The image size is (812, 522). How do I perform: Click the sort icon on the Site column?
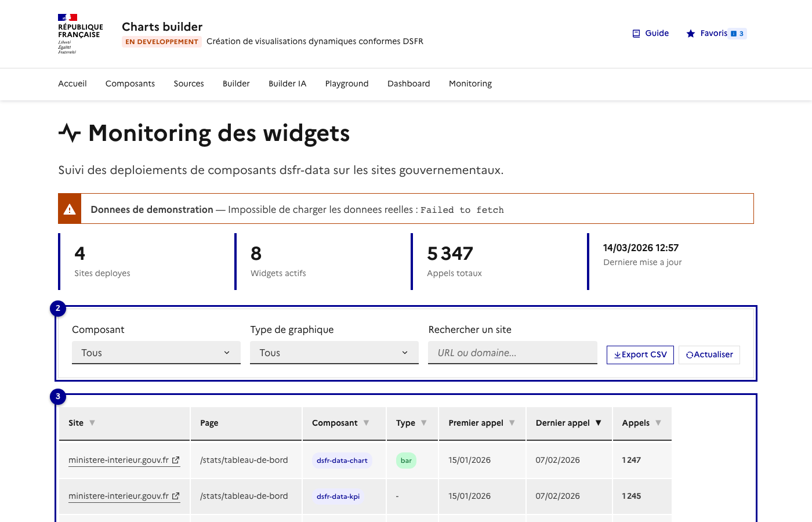(93, 423)
